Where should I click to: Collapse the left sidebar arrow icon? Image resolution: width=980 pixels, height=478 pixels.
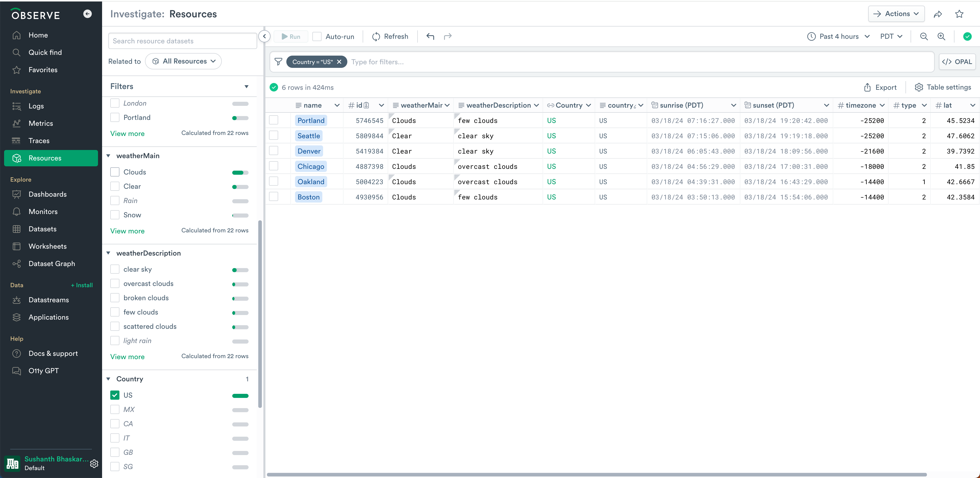tap(88, 14)
